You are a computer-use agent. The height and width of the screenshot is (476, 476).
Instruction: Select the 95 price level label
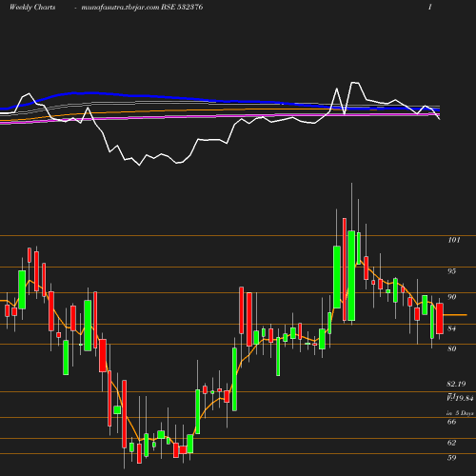click(452, 271)
